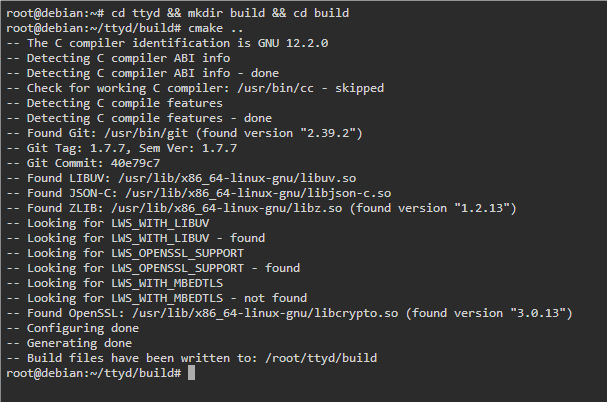The width and height of the screenshot is (607, 402).
Task: Click the 'LWS_WITH_MBEDTLS - not found' line
Action: click(156, 298)
